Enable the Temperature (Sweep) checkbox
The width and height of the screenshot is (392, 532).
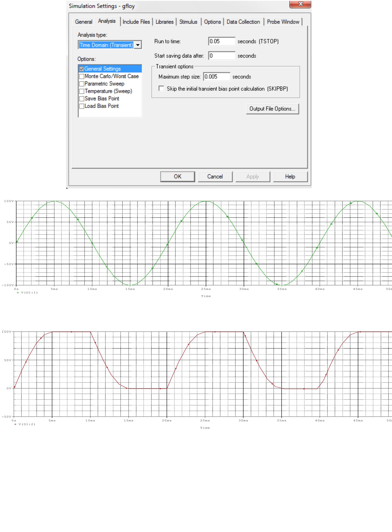[82, 91]
